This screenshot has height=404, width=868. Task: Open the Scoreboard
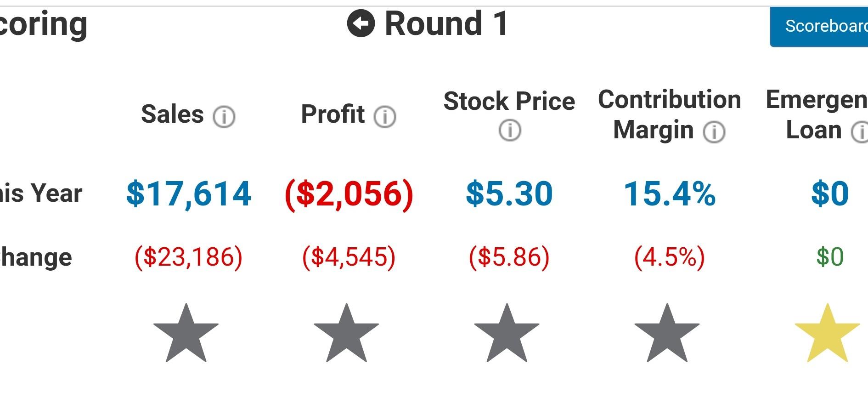822,26
